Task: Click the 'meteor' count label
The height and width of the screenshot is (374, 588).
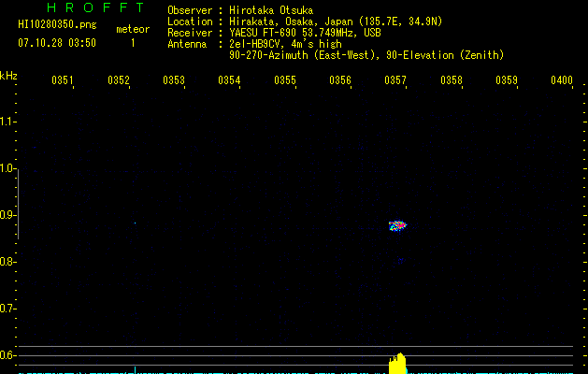Action: 133,29
